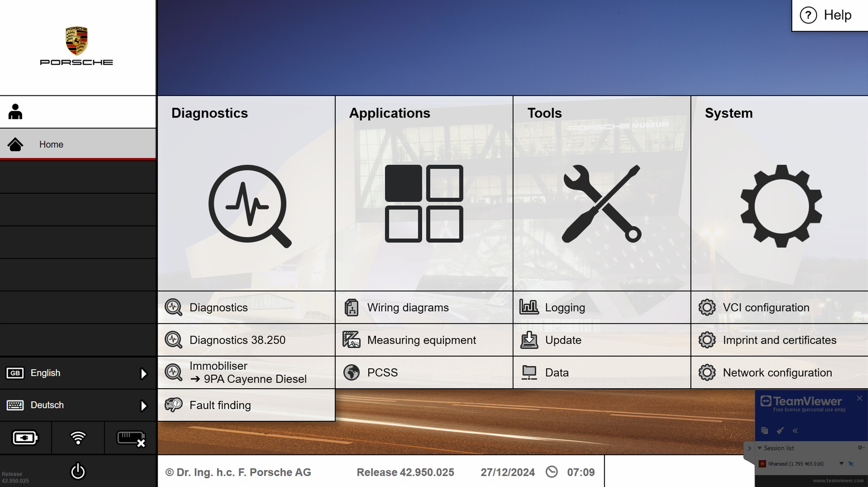Screen dimensions: 868x487
Task: Open Logging
Action: click(601, 307)
